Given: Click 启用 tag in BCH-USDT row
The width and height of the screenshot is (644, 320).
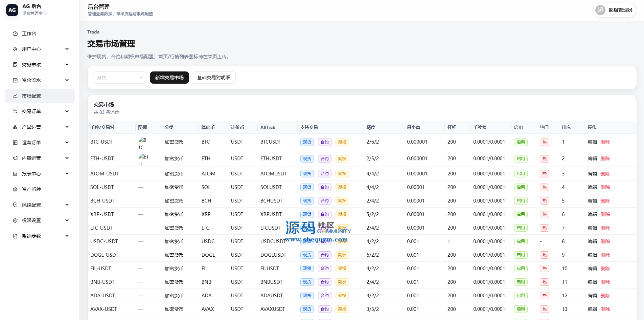Looking at the screenshot, I should [x=521, y=201].
